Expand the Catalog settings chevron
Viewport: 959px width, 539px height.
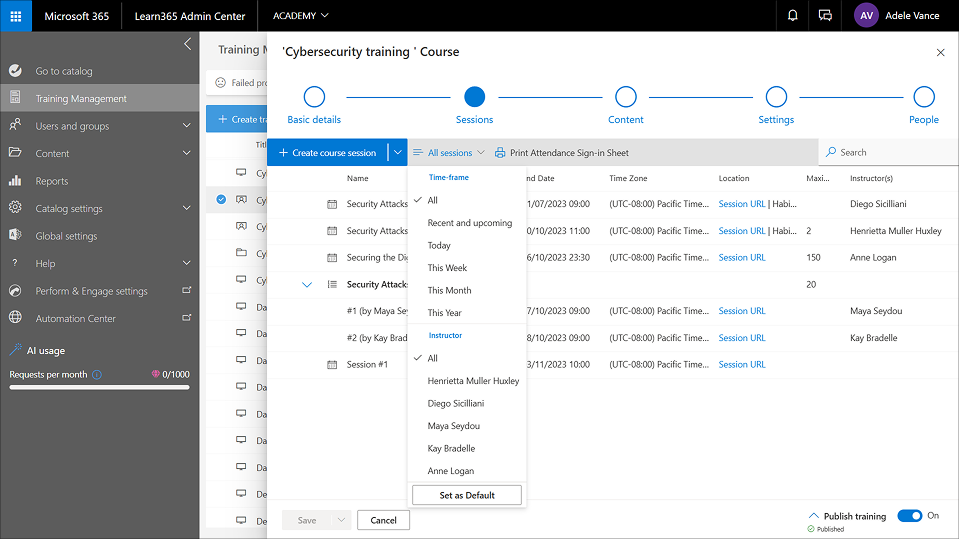point(187,208)
